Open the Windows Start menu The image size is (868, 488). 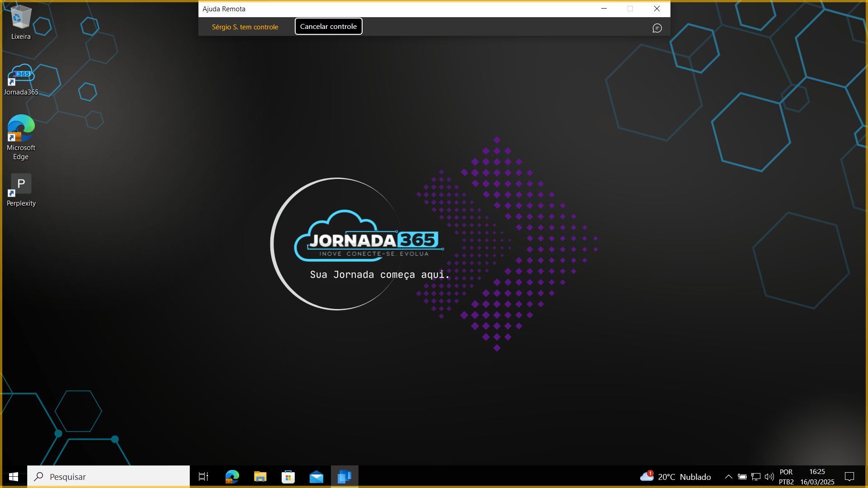tap(14, 477)
